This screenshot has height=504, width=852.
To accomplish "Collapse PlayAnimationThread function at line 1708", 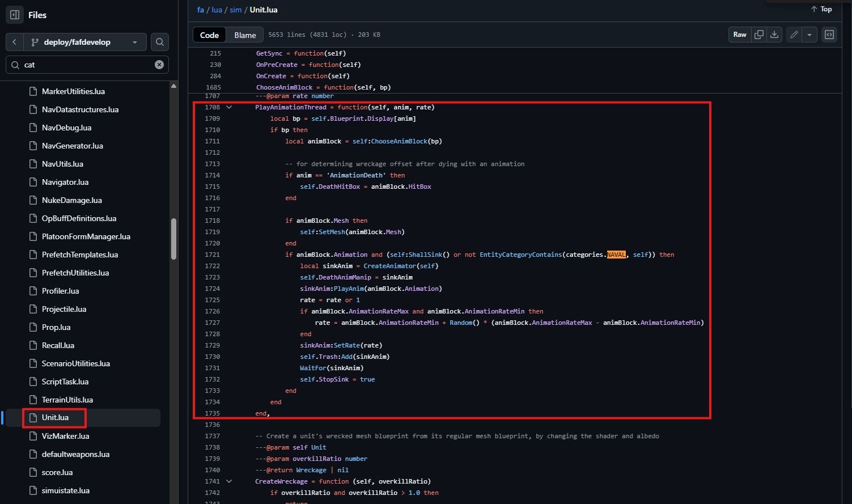I will pyautogui.click(x=229, y=107).
